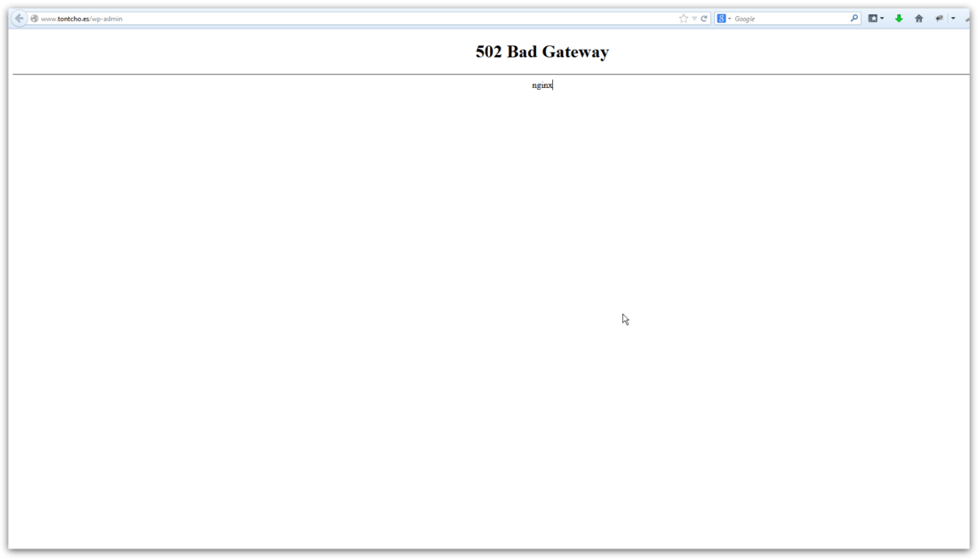Open the URL history dropdown arrow
Image resolution: width=978 pixels, height=560 pixels.
tap(694, 19)
